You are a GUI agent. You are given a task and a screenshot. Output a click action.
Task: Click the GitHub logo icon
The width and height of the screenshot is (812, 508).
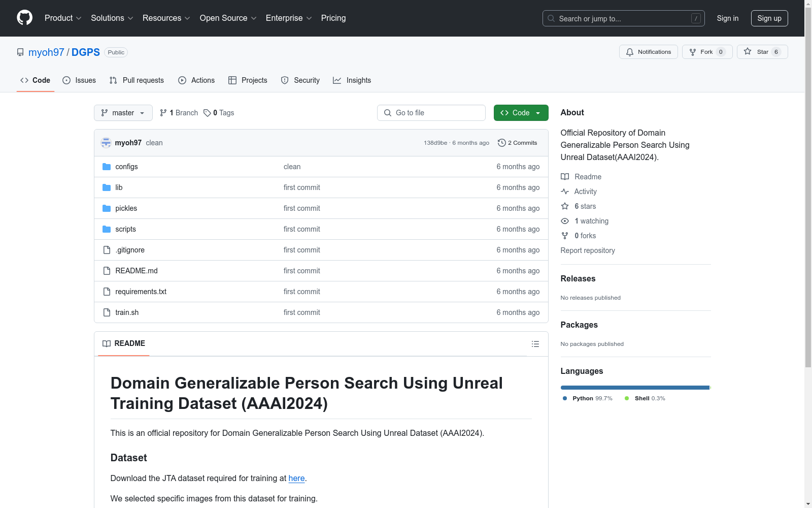(x=24, y=18)
